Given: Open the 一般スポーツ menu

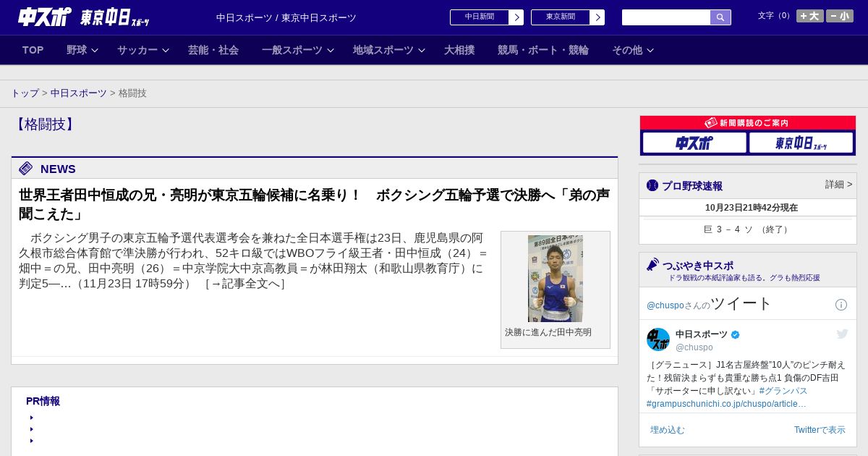Looking at the screenshot, I should [x=292, y=50].
